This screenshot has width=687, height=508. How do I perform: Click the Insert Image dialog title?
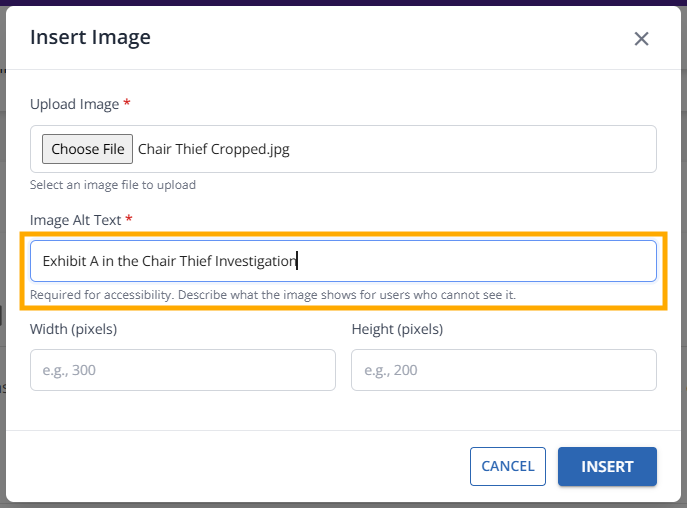pos(90,38)
